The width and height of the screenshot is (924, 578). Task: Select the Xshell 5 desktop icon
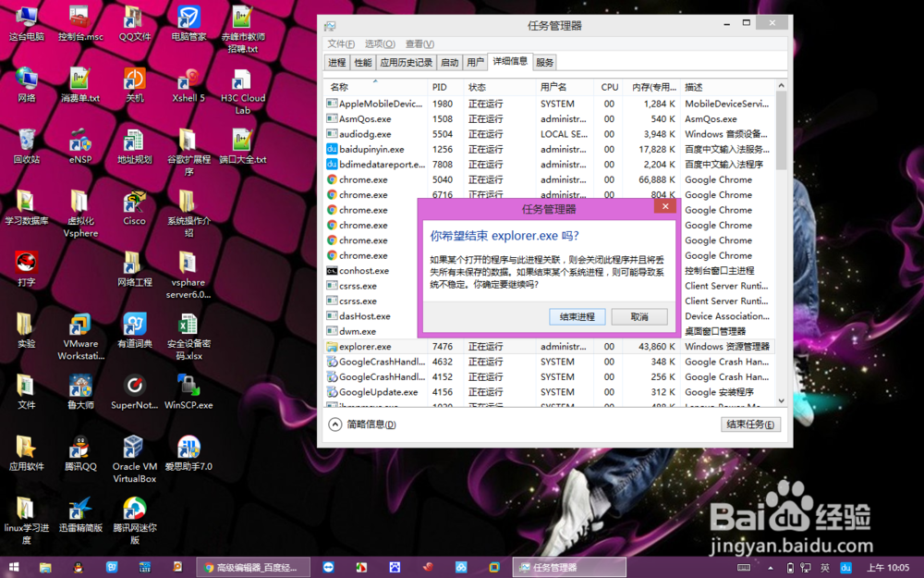(x=188, y=85)
